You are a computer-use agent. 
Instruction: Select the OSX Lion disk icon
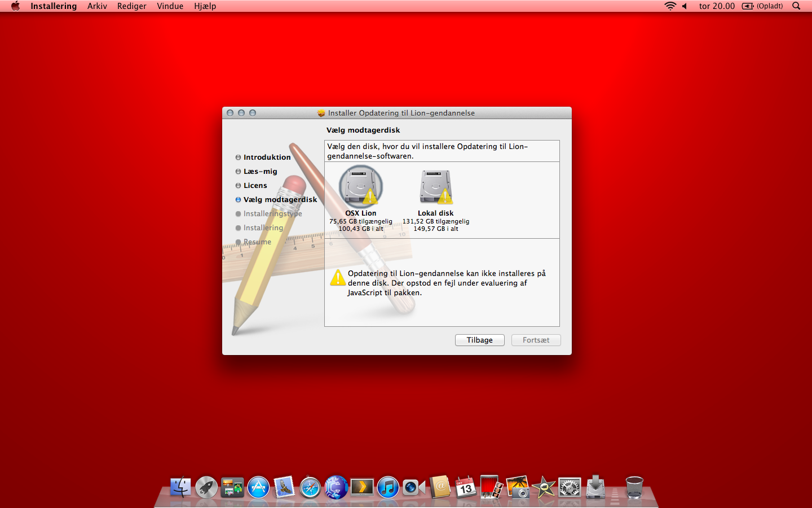coord(361,187)
